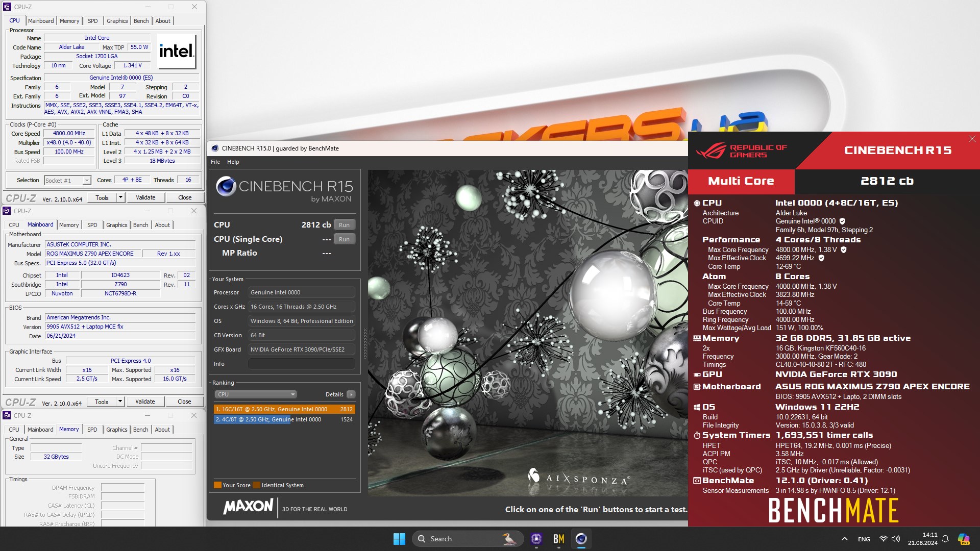Show hidden system tray icons

click(x=844, y=539)
